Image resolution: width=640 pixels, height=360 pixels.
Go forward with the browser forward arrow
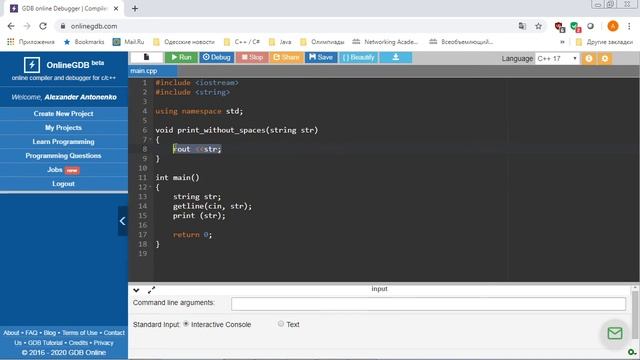27,26
